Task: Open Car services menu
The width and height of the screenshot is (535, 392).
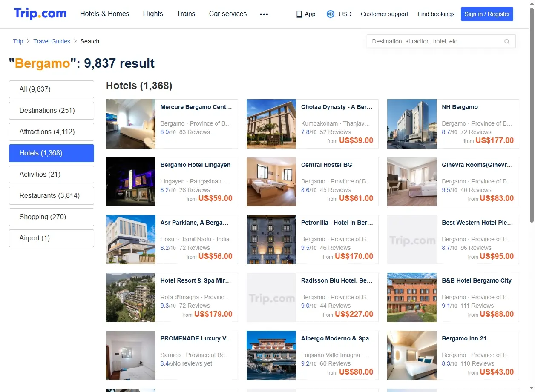Action: (228, 14)
